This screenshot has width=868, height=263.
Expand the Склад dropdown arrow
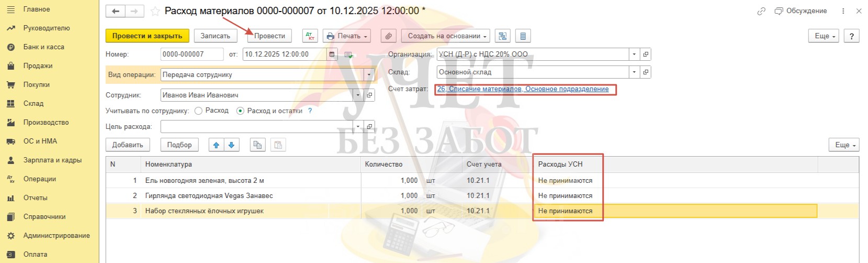634,72
